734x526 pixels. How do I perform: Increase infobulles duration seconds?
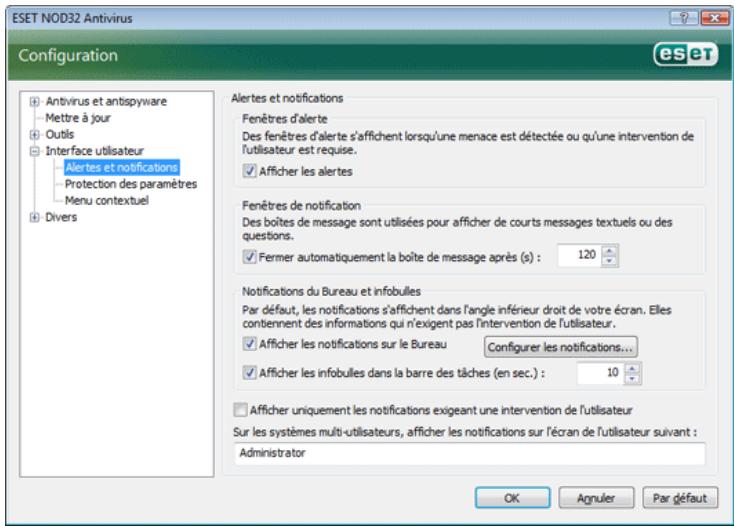pyautogui.click(x=632, y=368)
